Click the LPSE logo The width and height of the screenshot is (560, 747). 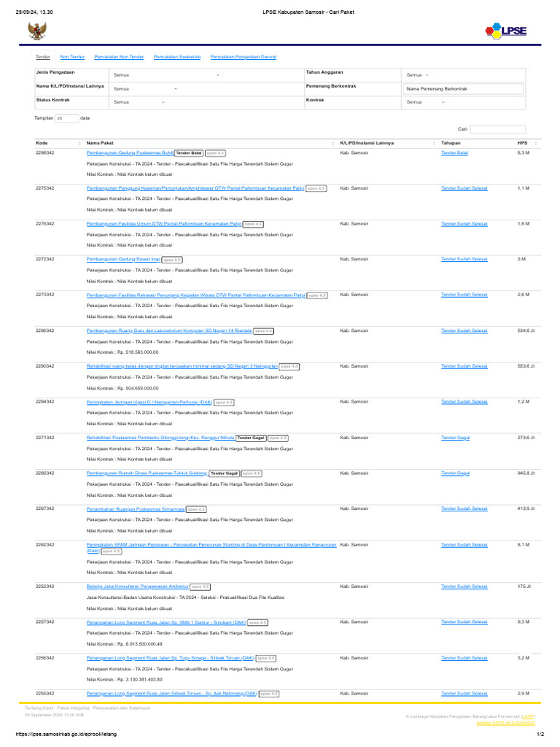(505, 31)
